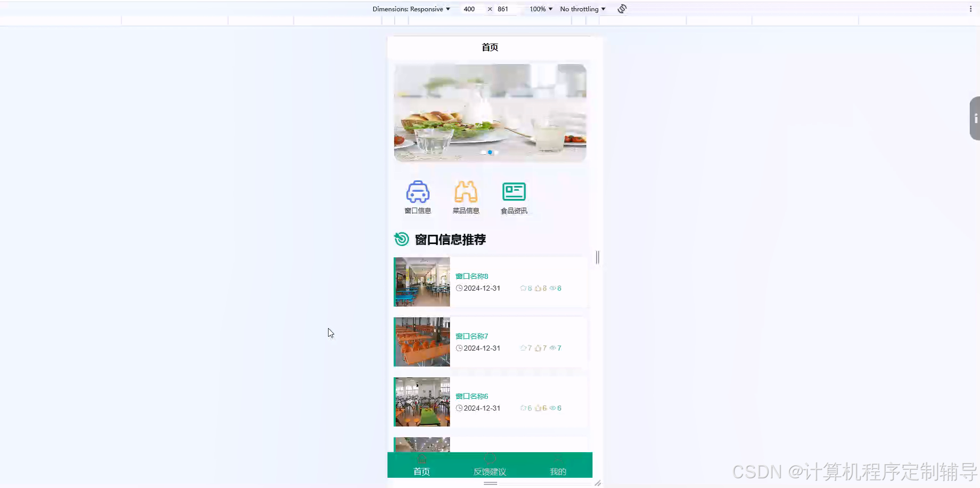This screenshot has width=980, height=488.
Task: Open the DevTools three-dot menu
Action: [x=970, y=9]
